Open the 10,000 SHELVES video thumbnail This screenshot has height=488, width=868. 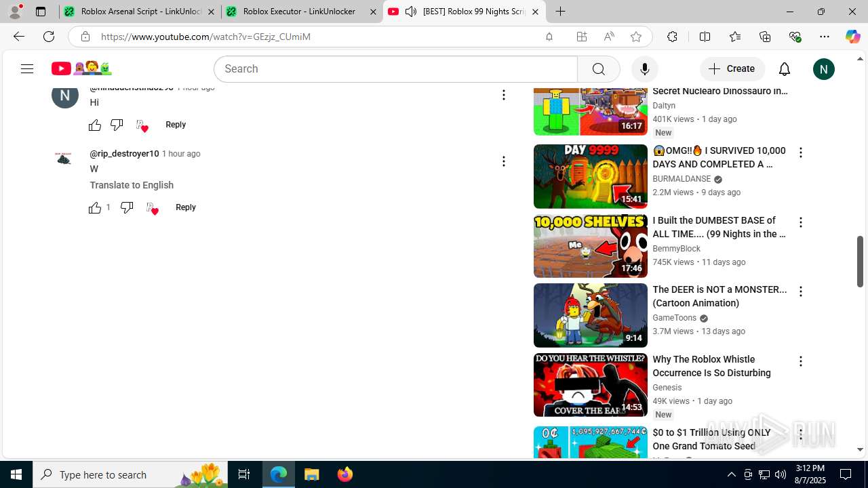pos(591,246)
